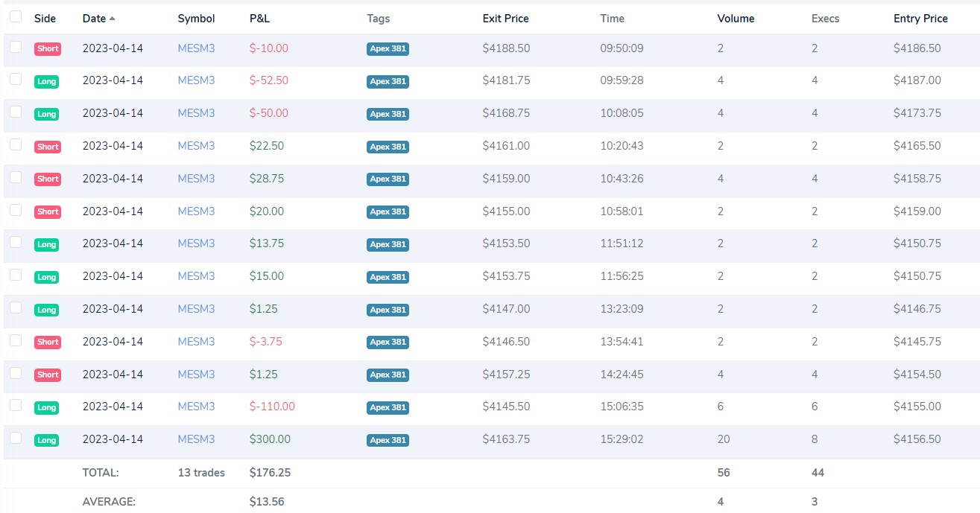980x513 pixels.
Task: Click the Exit Price column header
Action: [505, 19]
